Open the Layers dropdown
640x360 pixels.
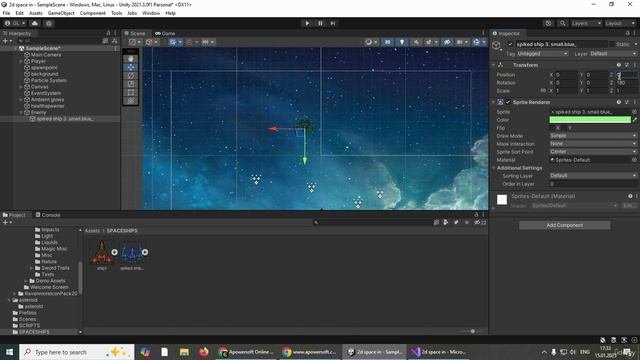[x=586, y=23]
